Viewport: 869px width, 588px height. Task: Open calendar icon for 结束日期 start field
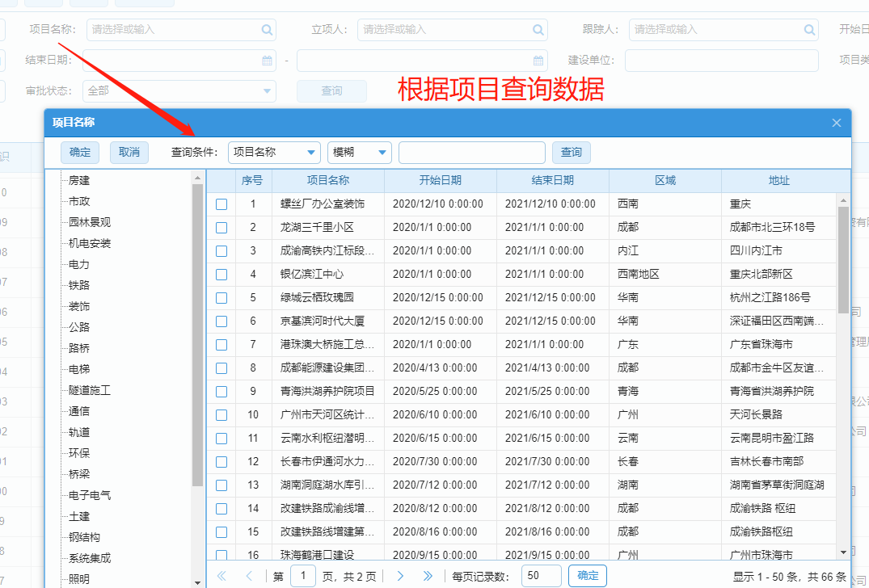267,61
